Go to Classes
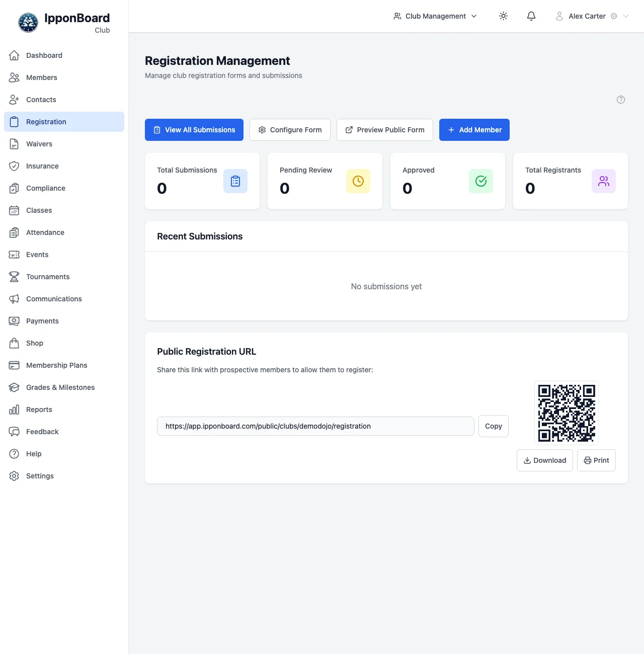Screen dimensions: 644x654 pos(64,210)
